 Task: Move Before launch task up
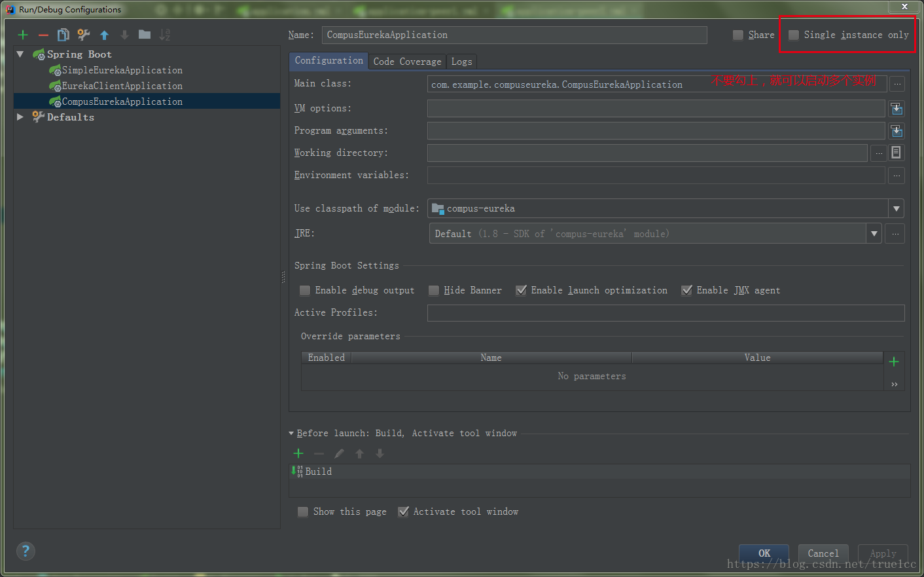(359, 453)
